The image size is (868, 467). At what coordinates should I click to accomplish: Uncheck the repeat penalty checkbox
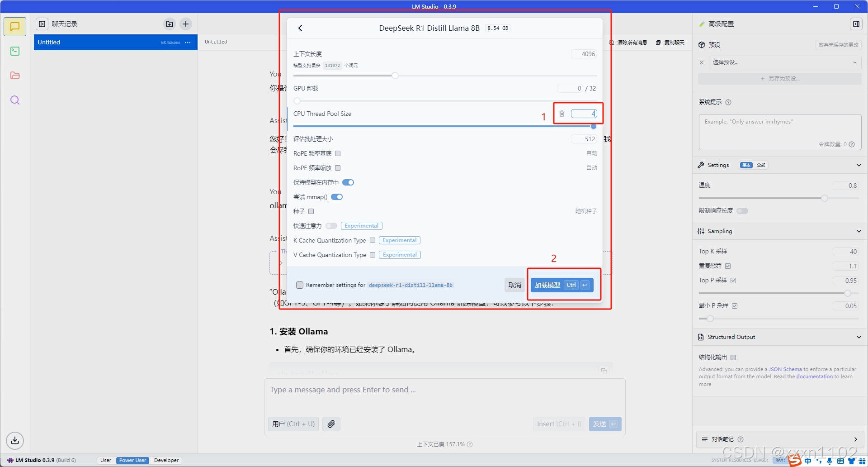pyautogui.click(x=728, y=266)
